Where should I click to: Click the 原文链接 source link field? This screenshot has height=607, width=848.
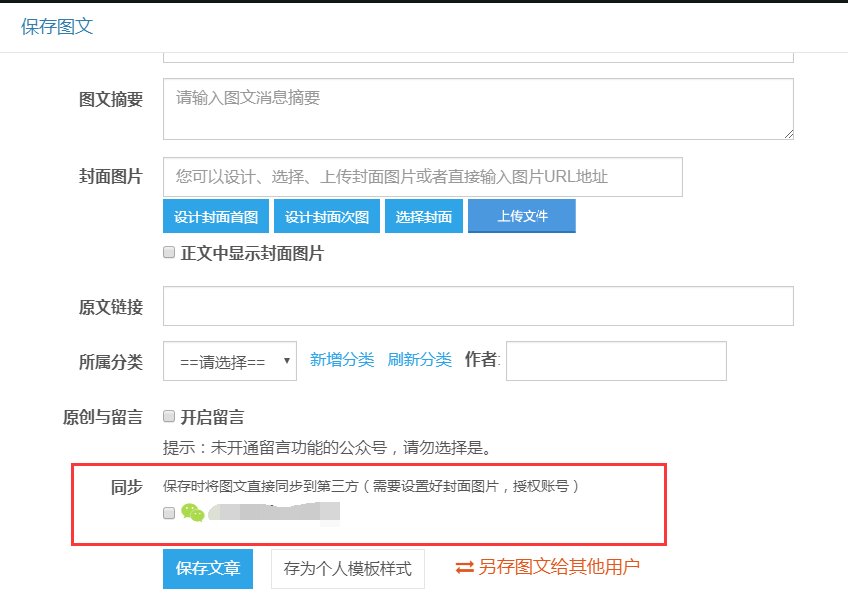tap(475, 306)
